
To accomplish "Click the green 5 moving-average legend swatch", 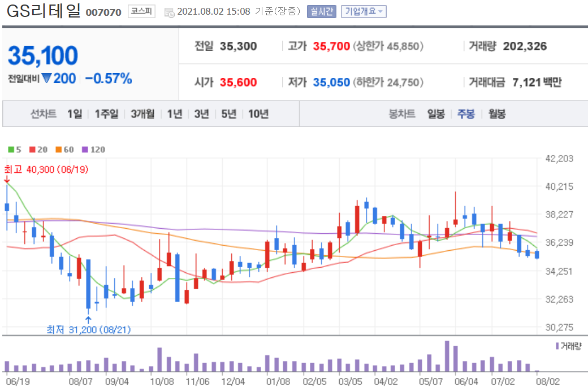I will point(11,150).
